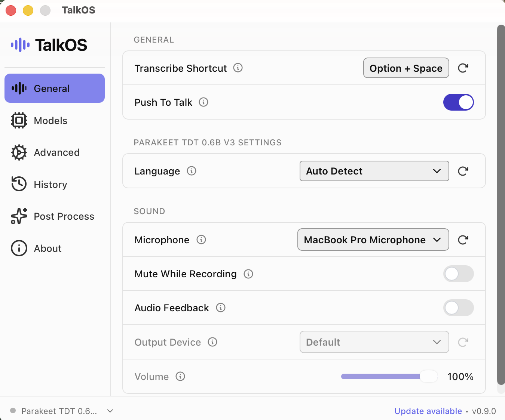Click the vertical scrollbar on the right
This screenshot has height=420, width=505.
501,205
